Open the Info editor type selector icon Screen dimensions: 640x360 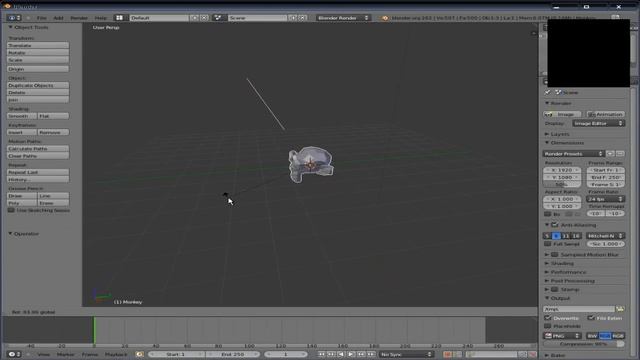pos(14,18)
